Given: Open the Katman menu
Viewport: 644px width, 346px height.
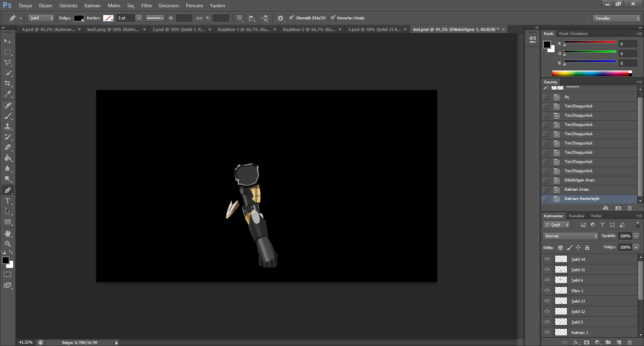Looking at the screenshot, I should click(93, 6).
